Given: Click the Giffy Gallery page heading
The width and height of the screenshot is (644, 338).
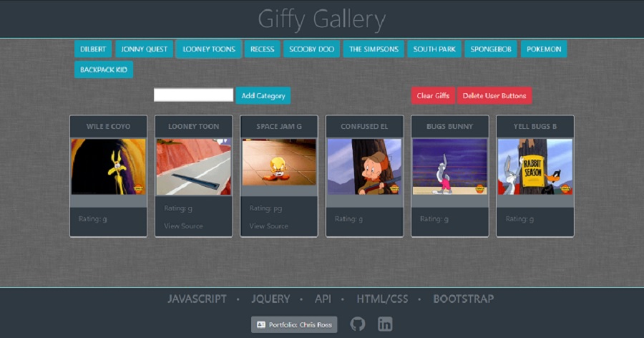Looking at the screenshot, I should tap(321, 19).
